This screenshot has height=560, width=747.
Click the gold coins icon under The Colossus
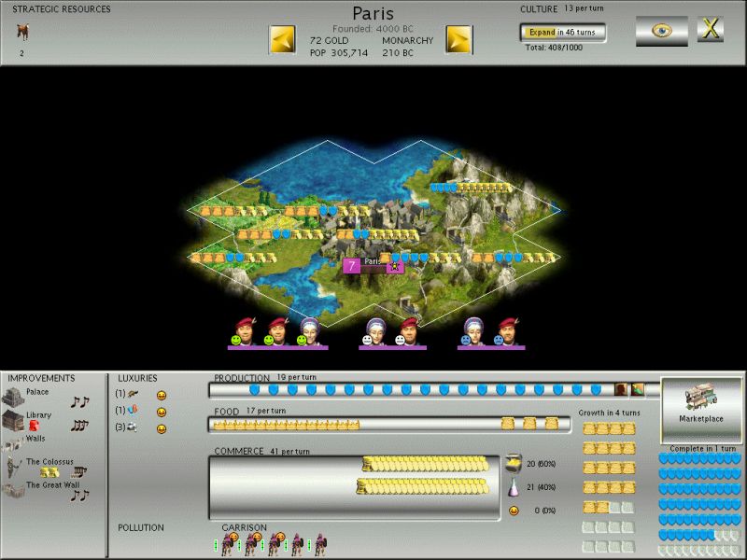[x=49, y=472]
